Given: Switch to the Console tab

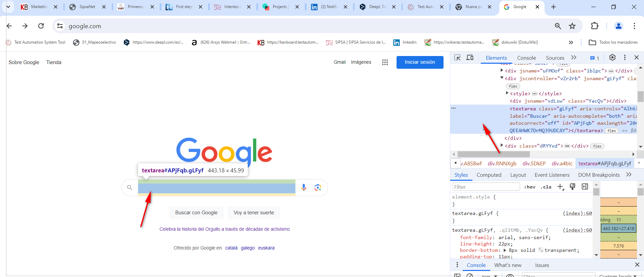Looking at the screenshot, I should (x=526, y=58).
